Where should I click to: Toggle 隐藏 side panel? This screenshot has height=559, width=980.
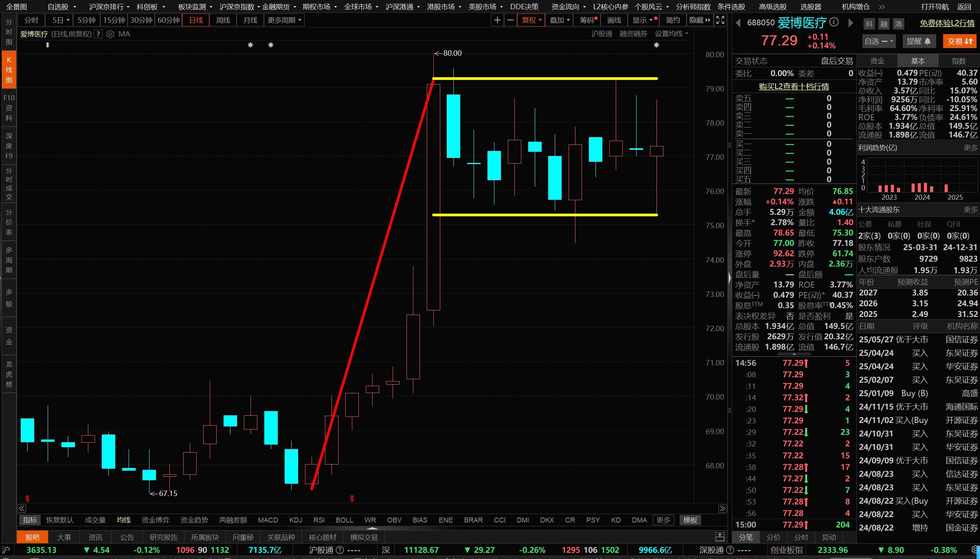700,20
